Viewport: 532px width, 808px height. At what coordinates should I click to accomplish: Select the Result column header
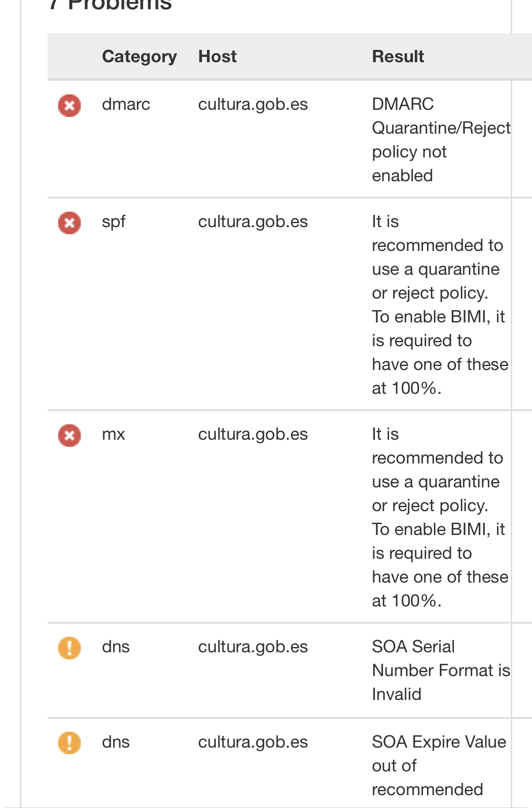tap(397, 56)
